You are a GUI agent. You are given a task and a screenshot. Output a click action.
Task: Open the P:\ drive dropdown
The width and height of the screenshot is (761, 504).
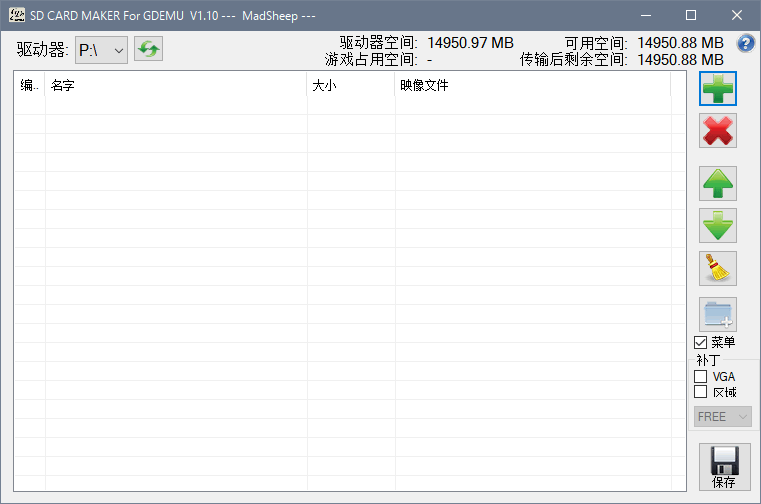click(102, 49)
